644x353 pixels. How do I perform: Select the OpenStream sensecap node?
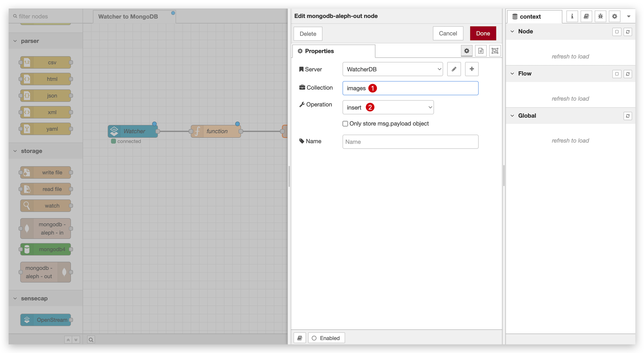pos(46,320)
